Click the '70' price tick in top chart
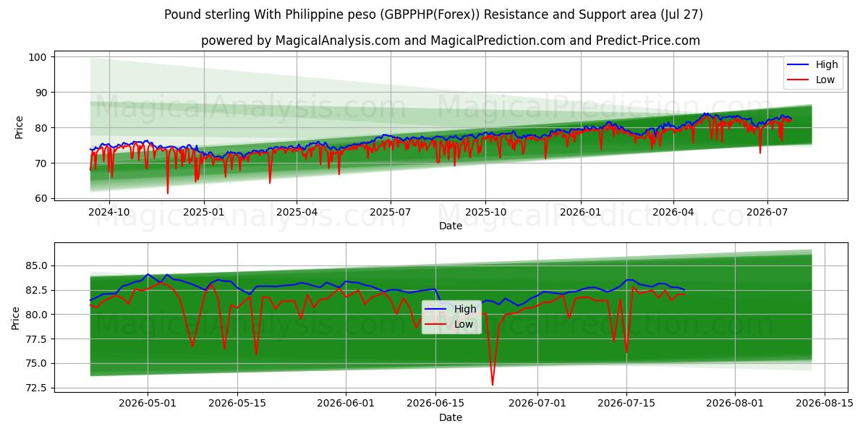868x434 pixels. 41,163
